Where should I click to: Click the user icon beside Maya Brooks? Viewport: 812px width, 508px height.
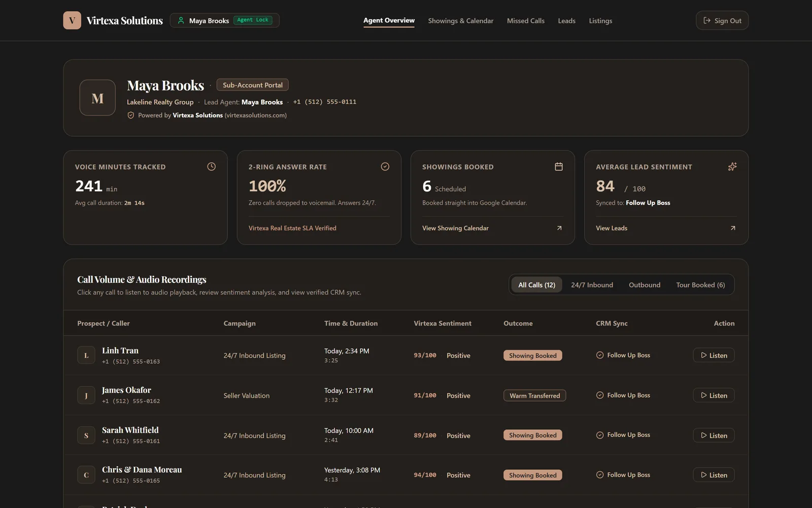181,20
